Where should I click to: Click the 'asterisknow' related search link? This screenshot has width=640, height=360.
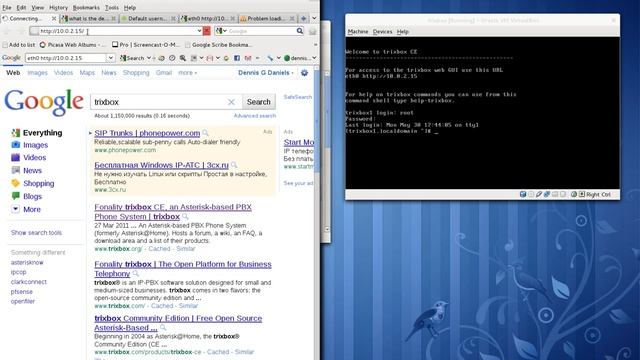[27, 262]
